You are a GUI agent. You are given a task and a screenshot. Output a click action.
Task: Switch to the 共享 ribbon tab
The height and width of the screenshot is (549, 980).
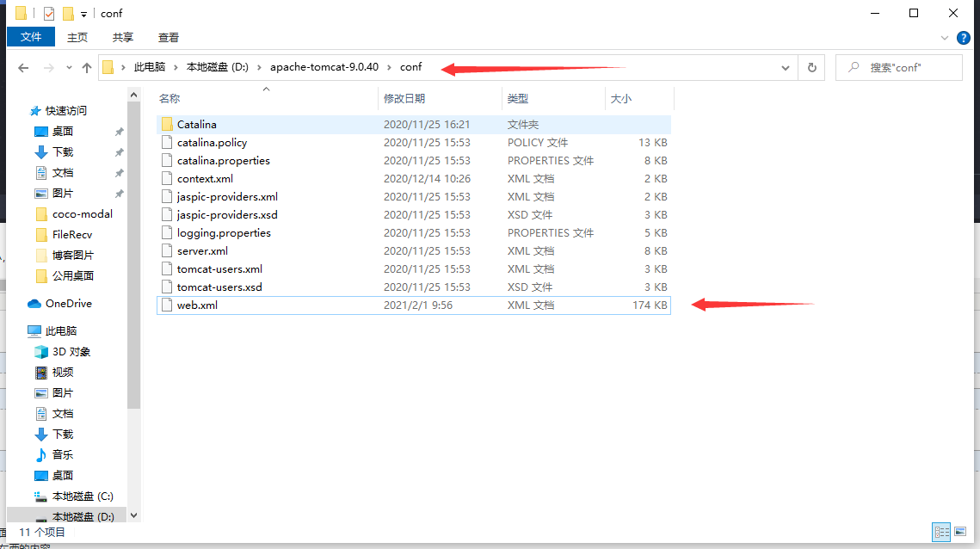point(122,38)
